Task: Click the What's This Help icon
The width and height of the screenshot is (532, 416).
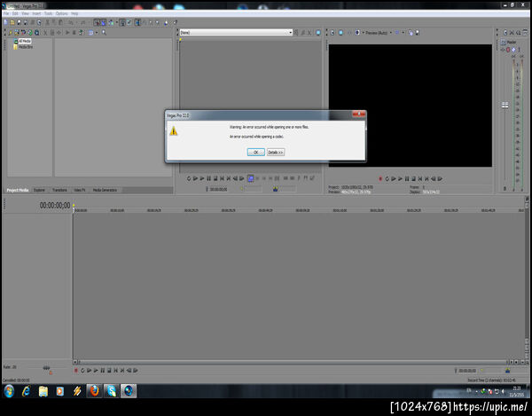Action: pos(175,22)
